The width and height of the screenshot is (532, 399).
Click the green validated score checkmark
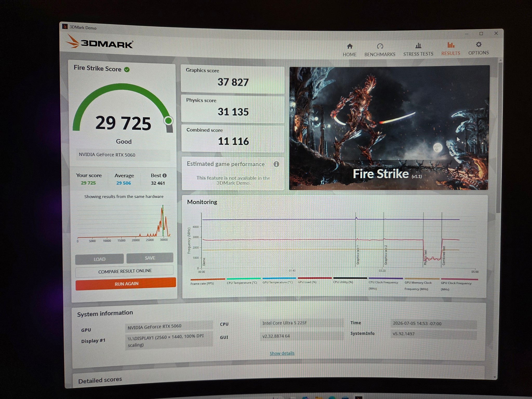[x=127, y=69]
